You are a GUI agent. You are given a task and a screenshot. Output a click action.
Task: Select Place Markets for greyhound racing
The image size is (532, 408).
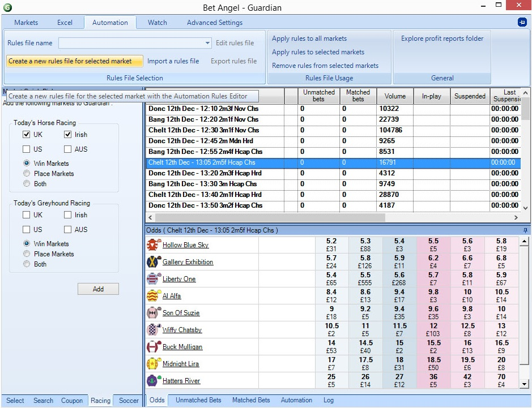pyautogui.click(x=27, y=254)
